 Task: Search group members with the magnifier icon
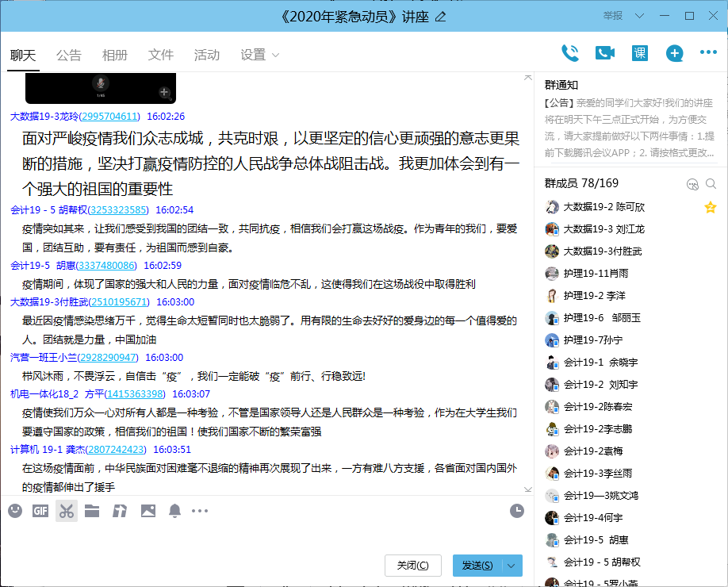tap(711, 184)
